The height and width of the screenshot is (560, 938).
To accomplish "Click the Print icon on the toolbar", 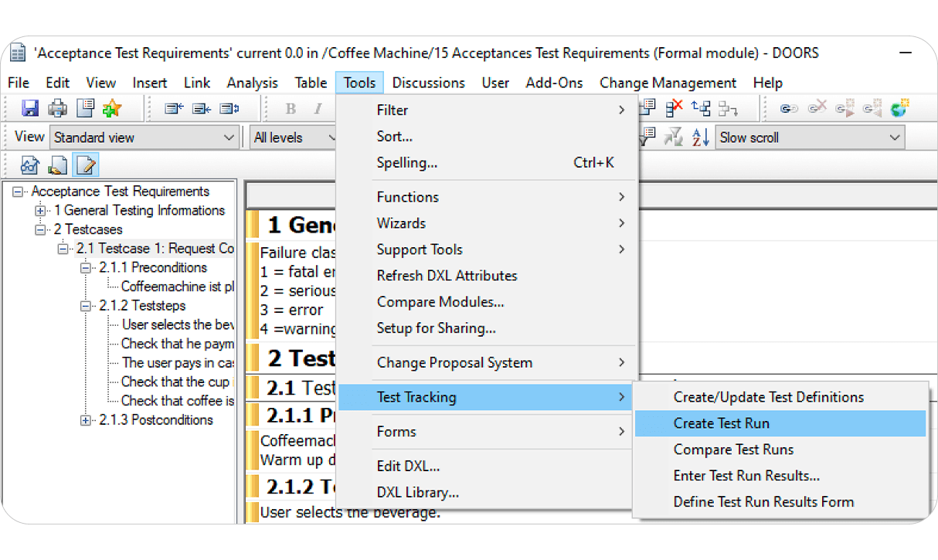I will (x=57, y=108).
